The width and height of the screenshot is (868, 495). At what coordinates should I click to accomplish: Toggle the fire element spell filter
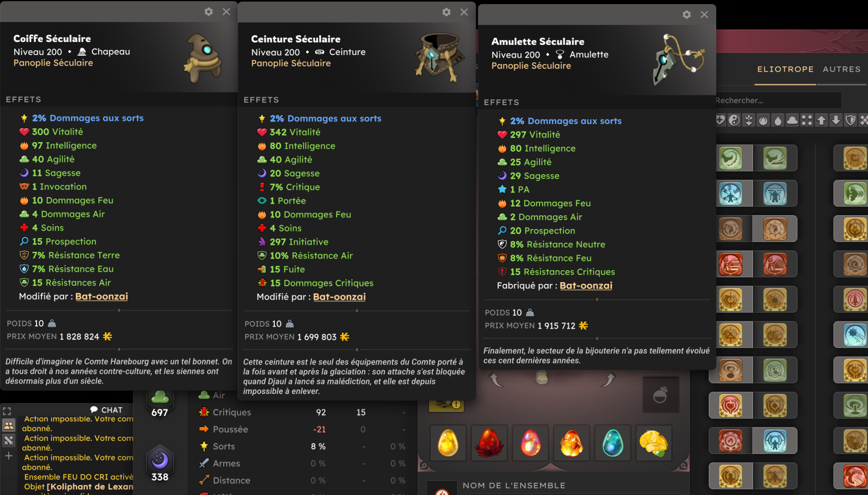click(763, 120)
